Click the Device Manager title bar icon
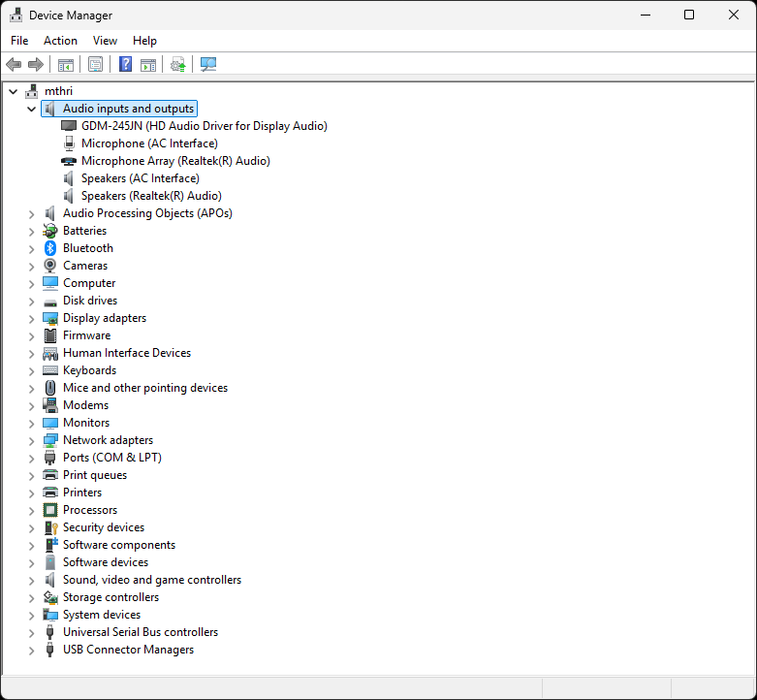 tap(16, 15)
